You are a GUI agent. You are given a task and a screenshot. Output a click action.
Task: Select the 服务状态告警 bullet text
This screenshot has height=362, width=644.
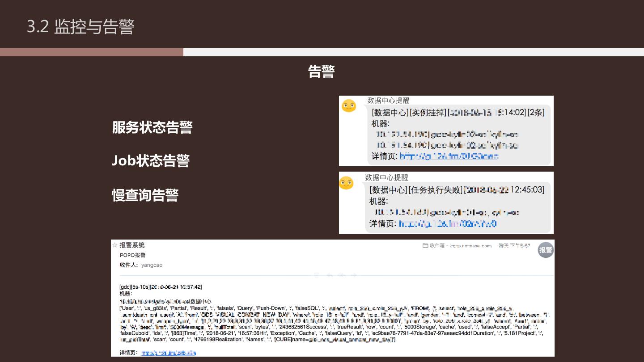click(152, 127)
